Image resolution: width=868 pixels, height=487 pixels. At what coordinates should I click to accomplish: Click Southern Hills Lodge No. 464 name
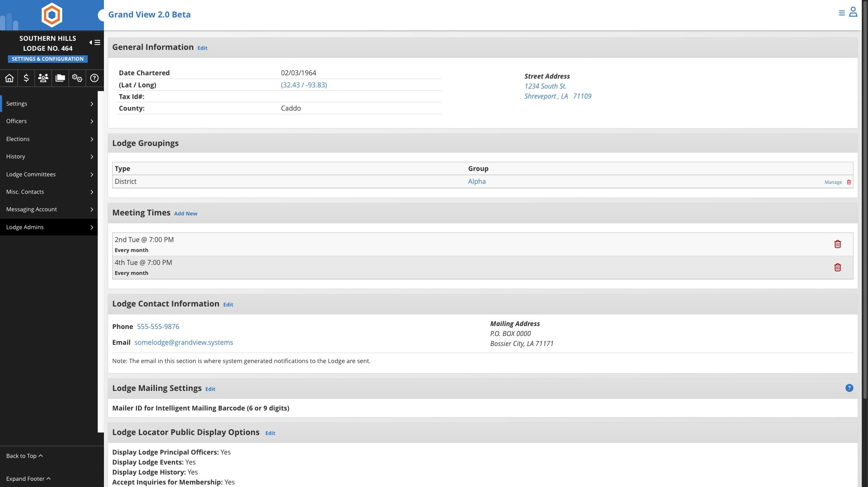48,43
